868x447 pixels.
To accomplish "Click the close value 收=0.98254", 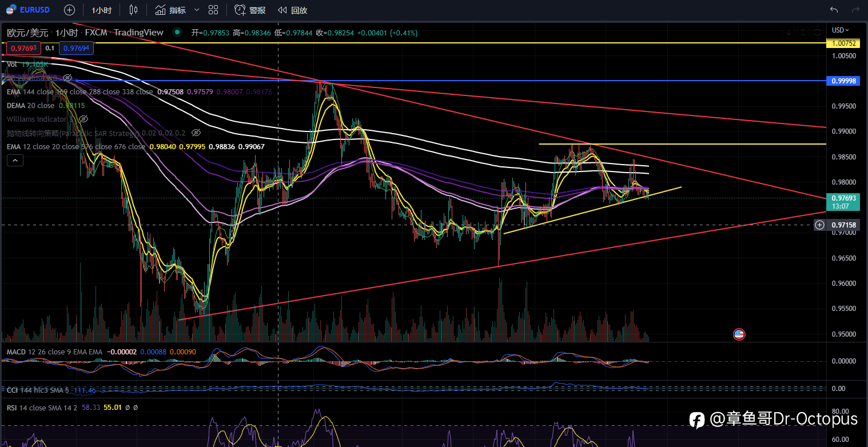I will (335, 33).
